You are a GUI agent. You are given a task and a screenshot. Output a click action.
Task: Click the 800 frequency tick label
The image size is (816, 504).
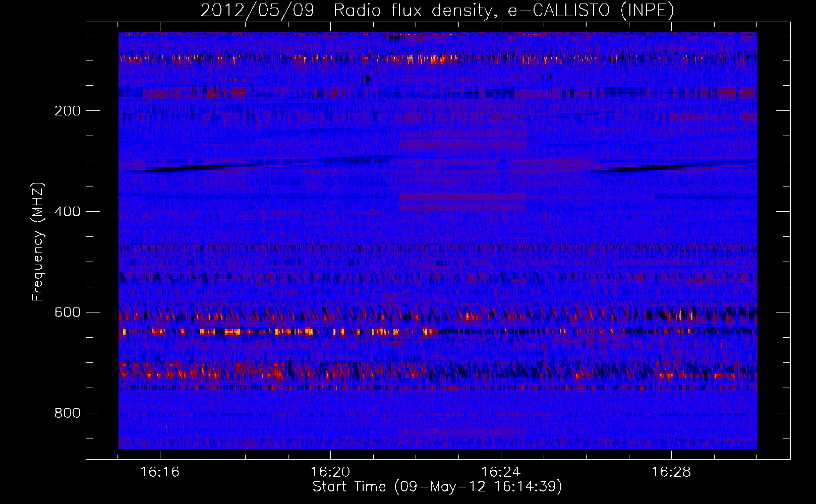click(68, 413)
